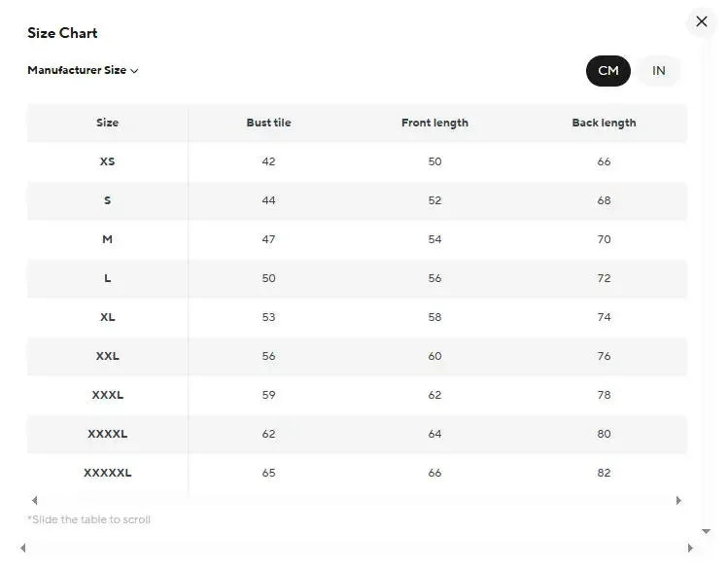Switch units to IN
The image size is (728, 569).
click(659, 71)
